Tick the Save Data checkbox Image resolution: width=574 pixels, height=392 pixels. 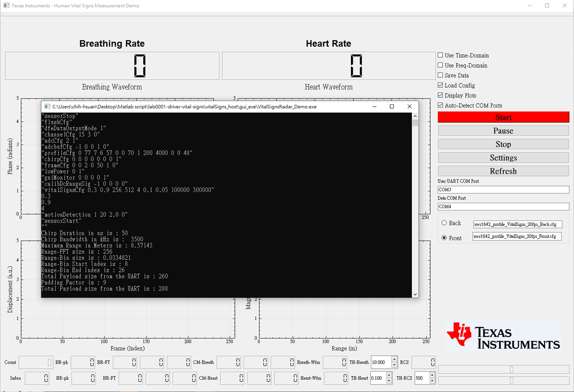tap(440, 75)
